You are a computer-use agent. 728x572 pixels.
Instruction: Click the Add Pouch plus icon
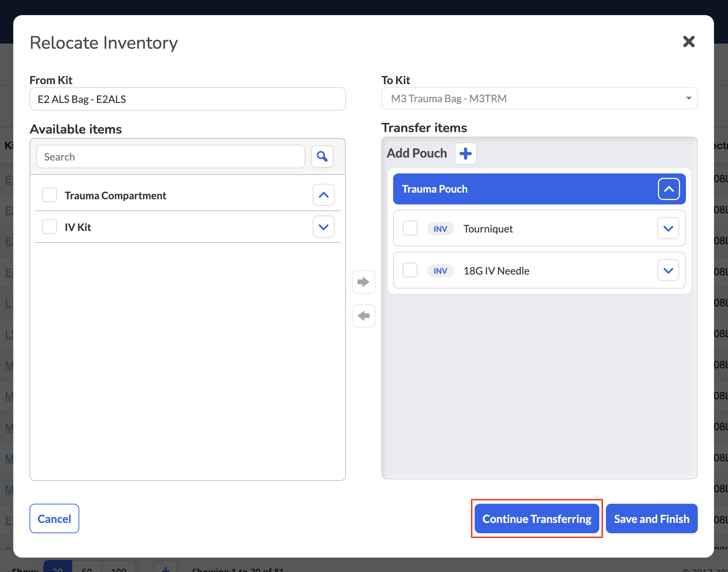pos(465,153)
